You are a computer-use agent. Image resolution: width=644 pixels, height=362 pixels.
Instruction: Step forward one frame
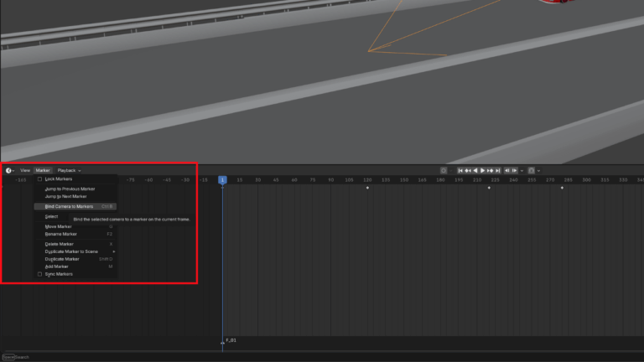tap(514, 170)
